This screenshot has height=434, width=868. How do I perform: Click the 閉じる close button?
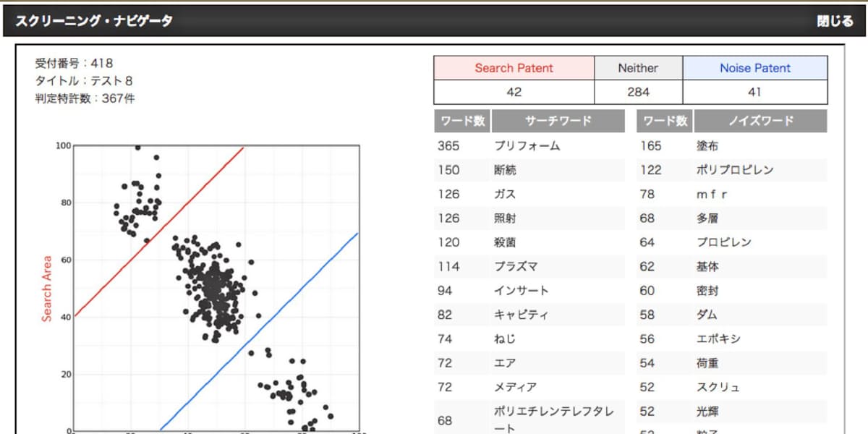click(835, 21)
